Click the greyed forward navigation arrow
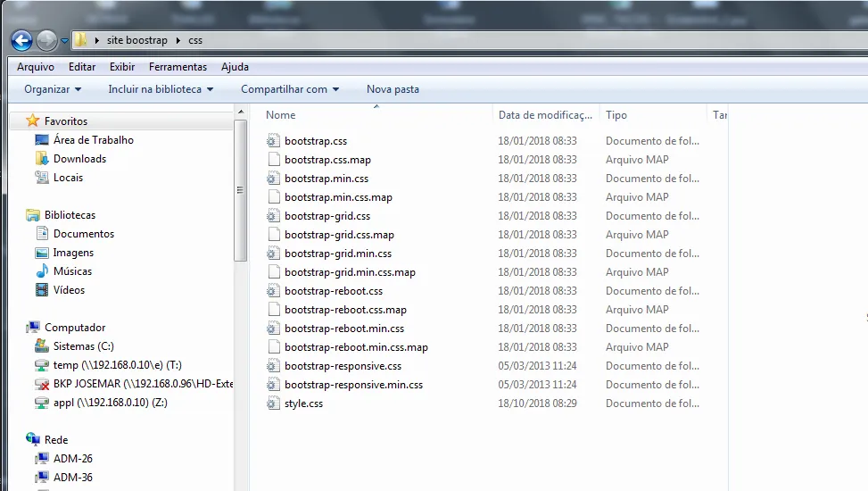This screenshot has height=491, width=868. (46, 40)
